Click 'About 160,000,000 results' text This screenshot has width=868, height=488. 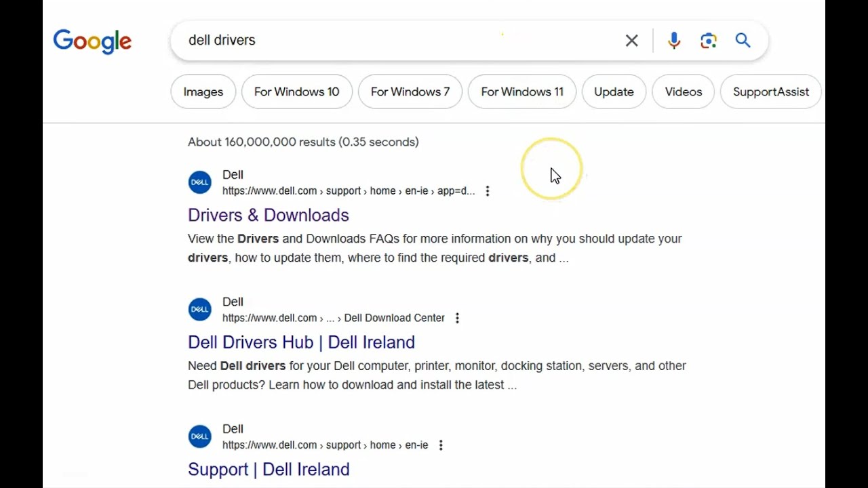click(303, 142)
